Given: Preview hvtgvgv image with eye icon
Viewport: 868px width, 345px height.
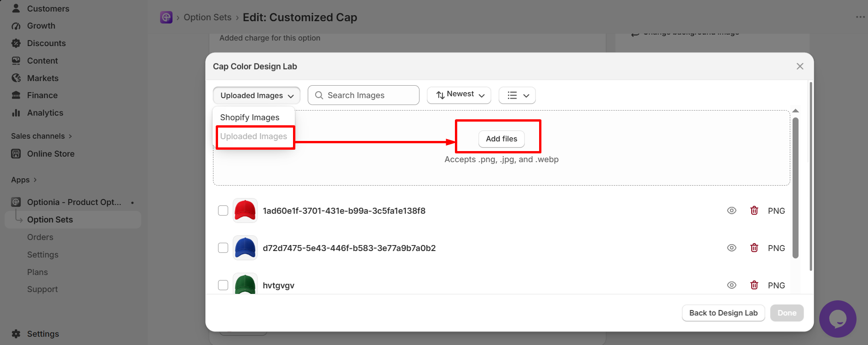Looking at the screenshot, I should [x=732, y=285].
